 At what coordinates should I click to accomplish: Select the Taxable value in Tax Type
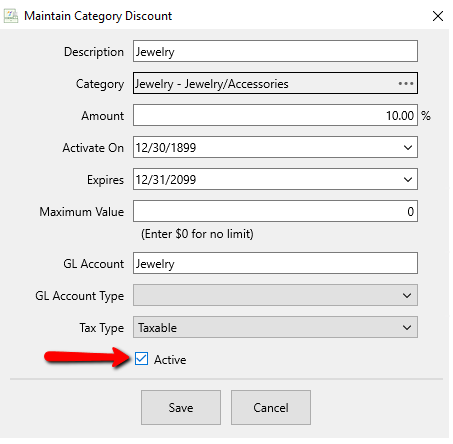157,328
